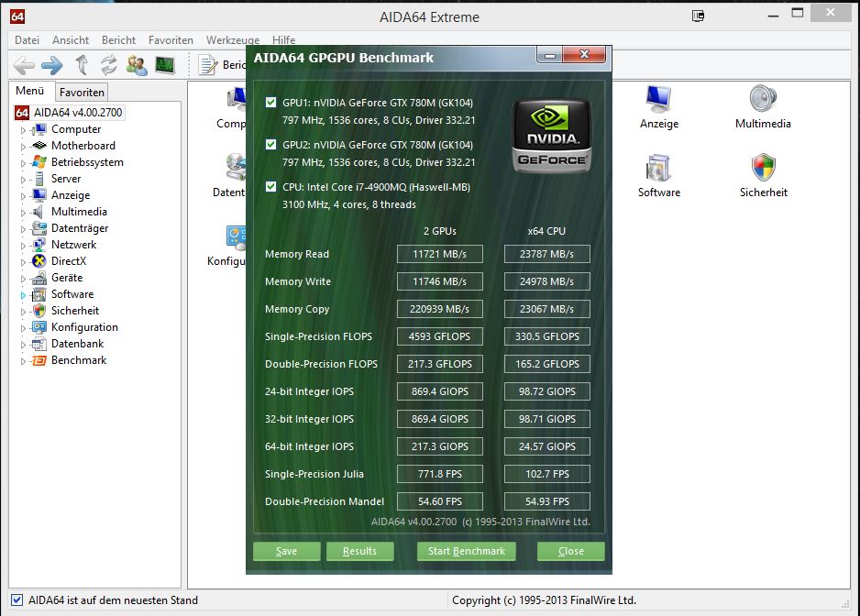This screenshot has width=860, height=616.
Task: Click the status bar update checkmark icon
Action: tap(17, 600)
